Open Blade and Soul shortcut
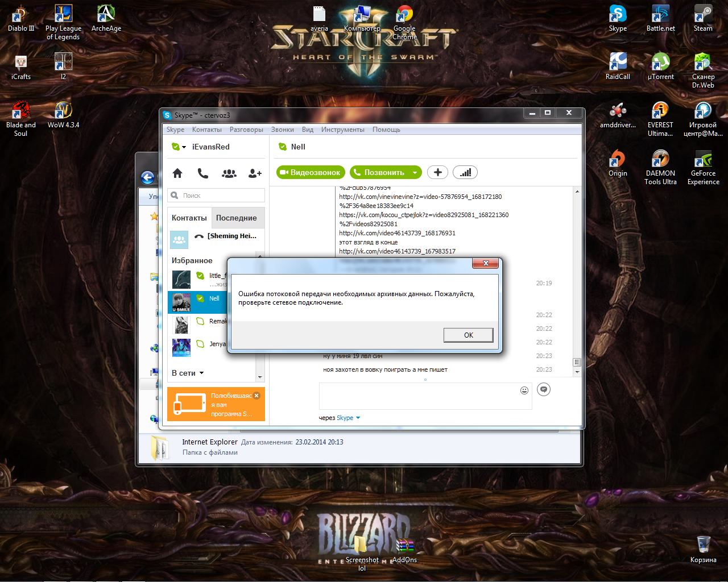Viewport: 728px width, 582px height. point(20,119)
